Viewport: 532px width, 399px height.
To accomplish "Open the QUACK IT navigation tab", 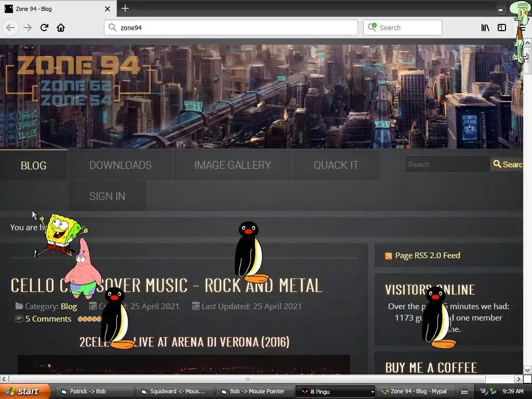I will point(336,165).
